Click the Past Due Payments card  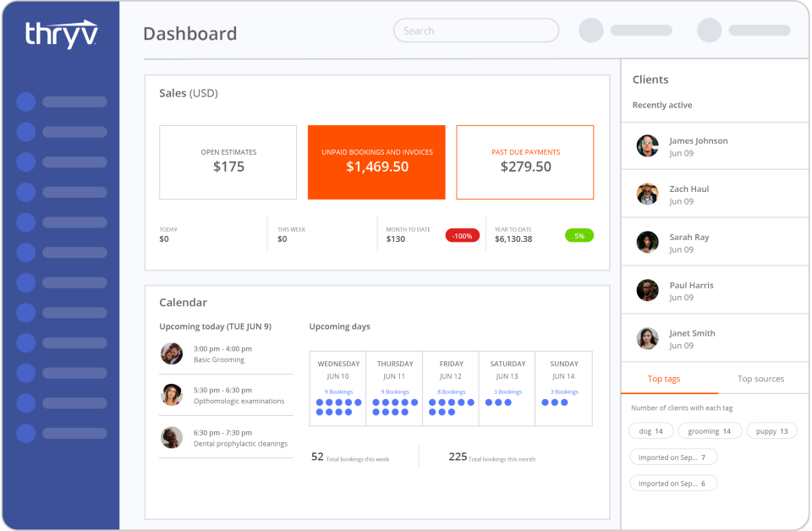tap(524, 162)
